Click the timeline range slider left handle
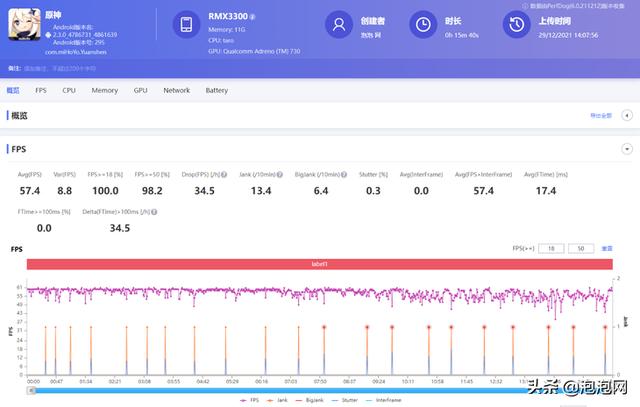 (x=31, y=391)
